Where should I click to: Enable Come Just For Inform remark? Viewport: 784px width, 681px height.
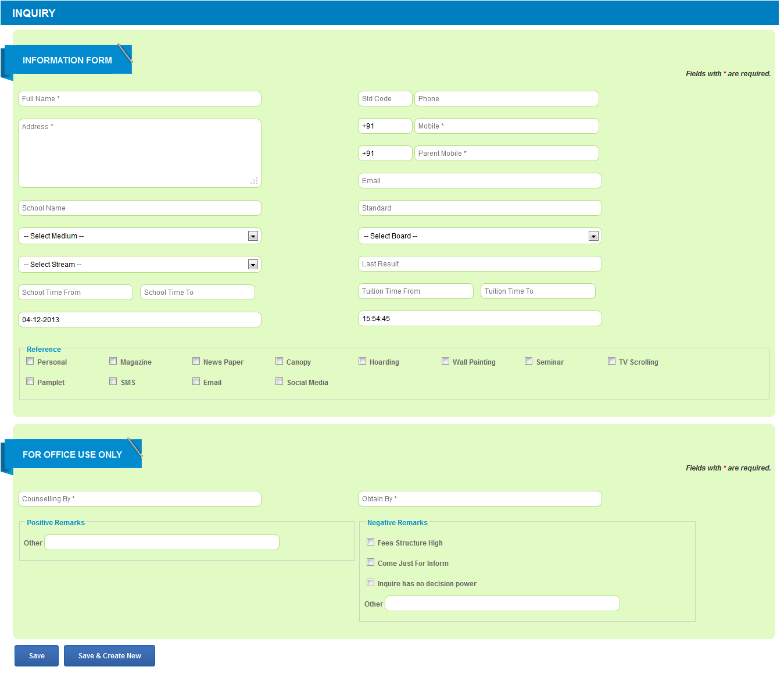(371, 562)
